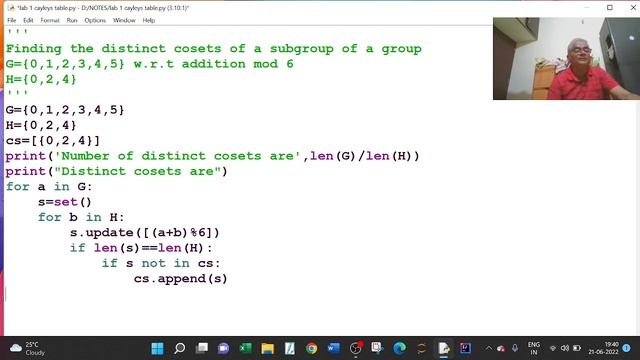The width and height of the screenshot is (640, 360).
Task: Open taskbar Search
Action: pyautogui.click(x=180, y=348)
